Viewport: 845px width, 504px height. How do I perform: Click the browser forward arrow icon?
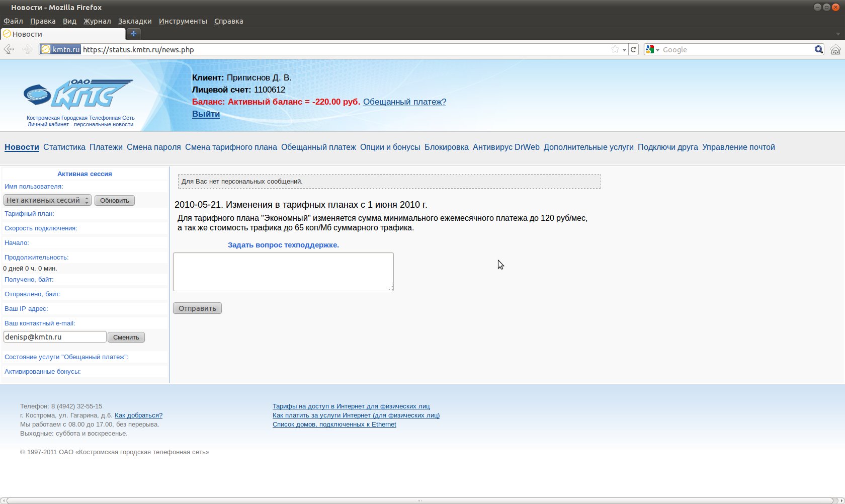pos(27,49)
